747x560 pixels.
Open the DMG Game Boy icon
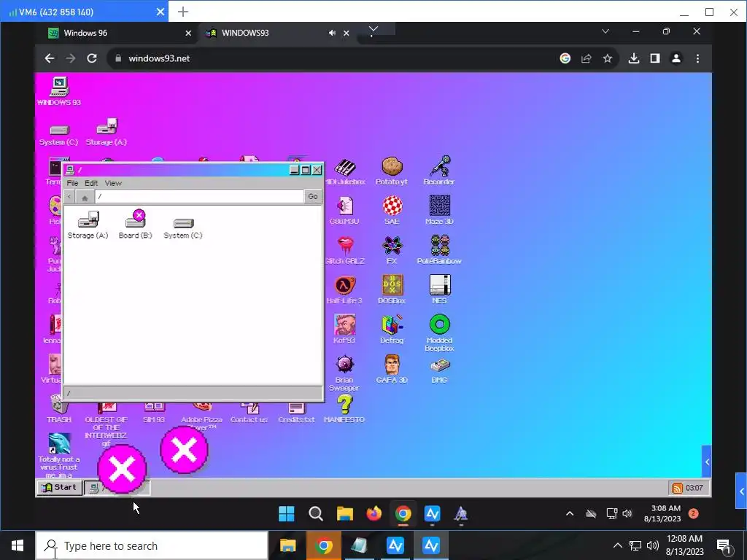tap(439, 371)
